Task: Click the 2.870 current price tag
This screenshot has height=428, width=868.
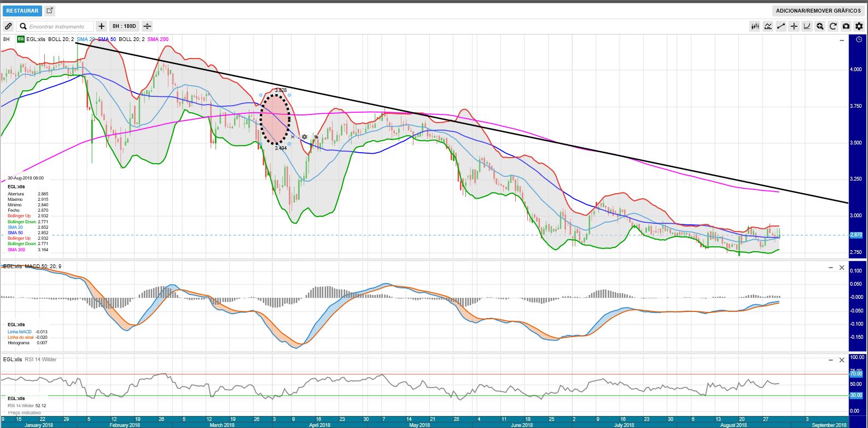Action: coord(856,235)
